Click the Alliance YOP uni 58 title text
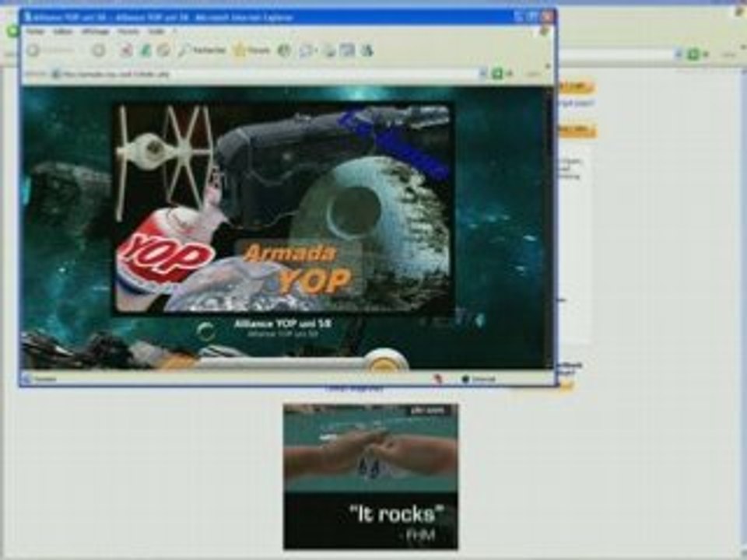Screen dimensions: 747x560 pos(283,324)
